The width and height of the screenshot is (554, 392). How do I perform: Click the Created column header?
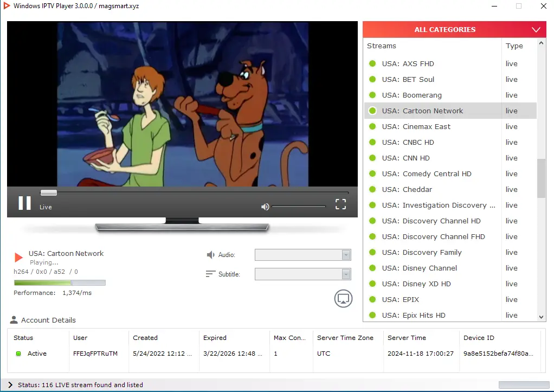145,338
